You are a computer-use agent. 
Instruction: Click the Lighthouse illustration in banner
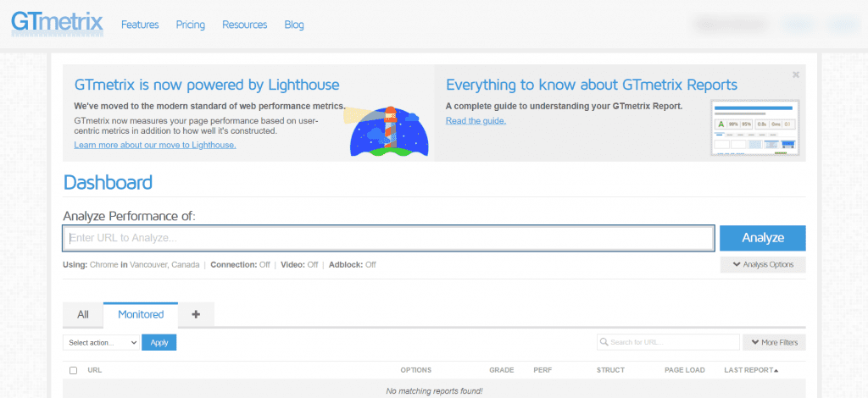point(386,130)
